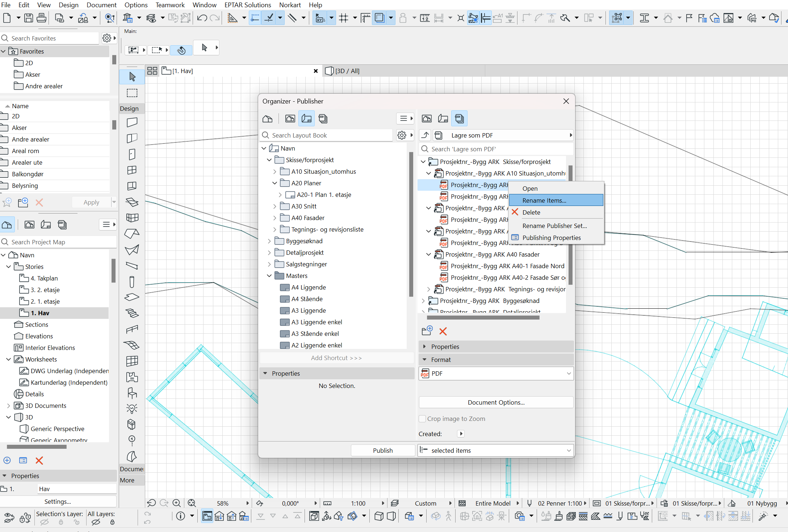Open the PDF format dropdown

tap(496, 373)
